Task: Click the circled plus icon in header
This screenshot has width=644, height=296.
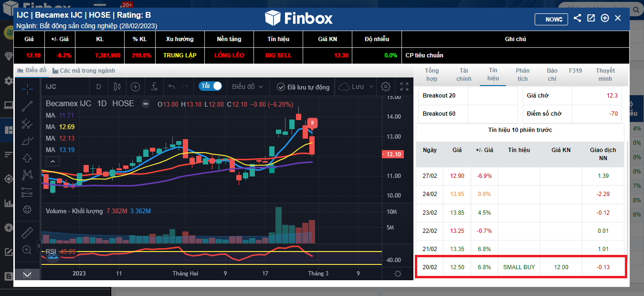Action: [605, 18]
